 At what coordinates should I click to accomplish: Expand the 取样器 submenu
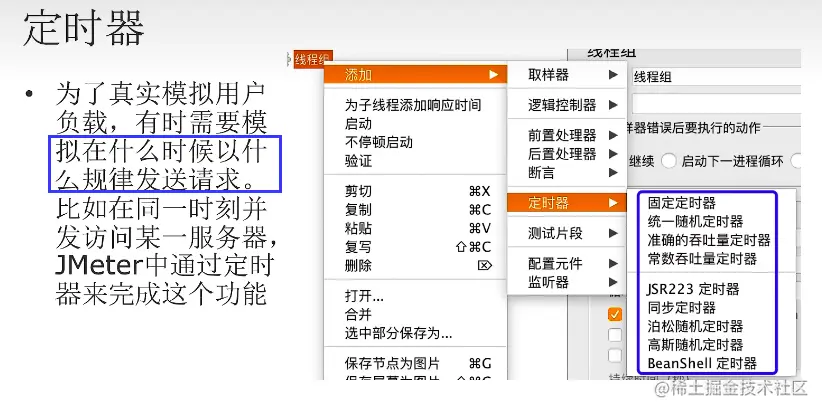pyautogui.click(x=567, y=75)
